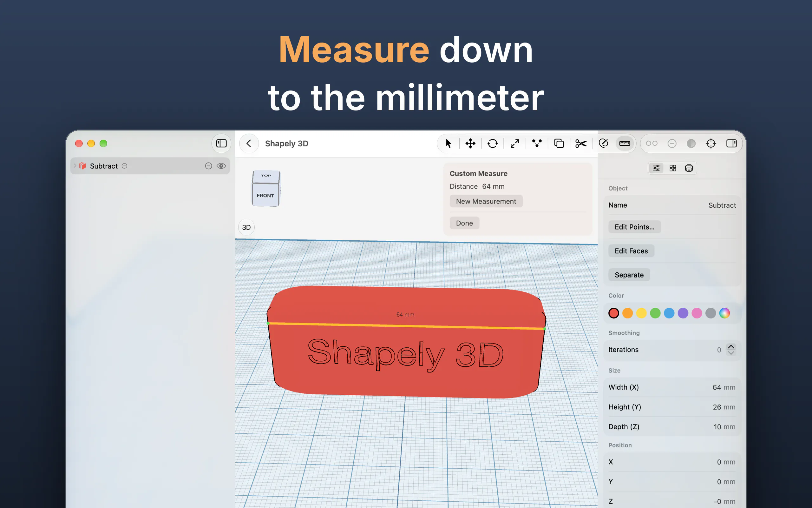Click Edit Faces button
Image resolution: width=812 pixels, height=508 pixels.
click(x=631, y=251)
